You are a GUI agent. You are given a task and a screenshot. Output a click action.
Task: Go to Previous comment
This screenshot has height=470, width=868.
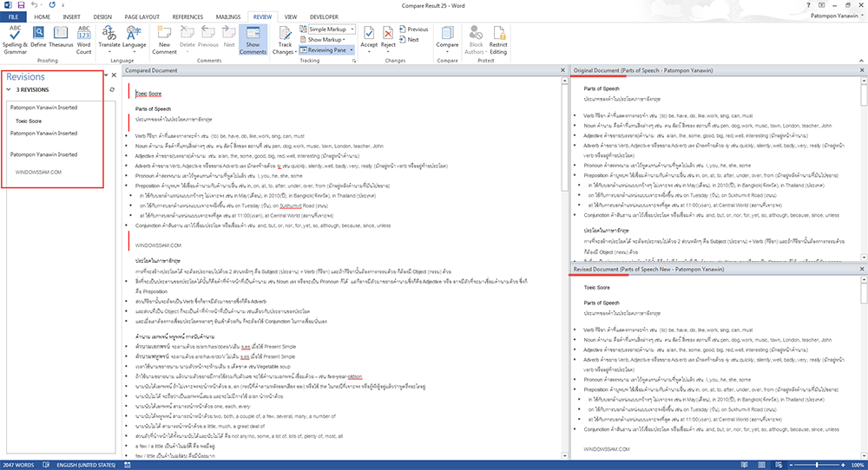pyautogui.click(x=208, y=37)
